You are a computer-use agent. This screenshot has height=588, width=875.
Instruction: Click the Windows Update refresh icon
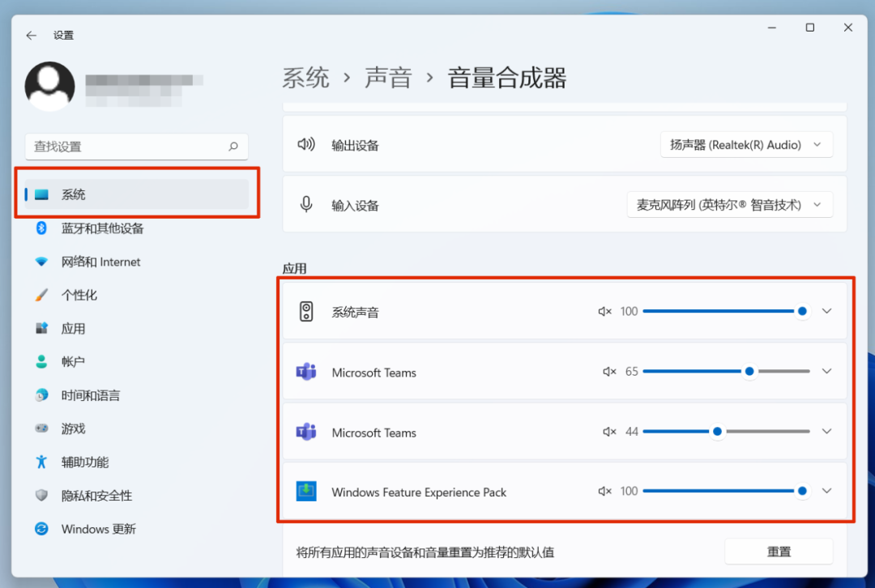coord(41,529)
